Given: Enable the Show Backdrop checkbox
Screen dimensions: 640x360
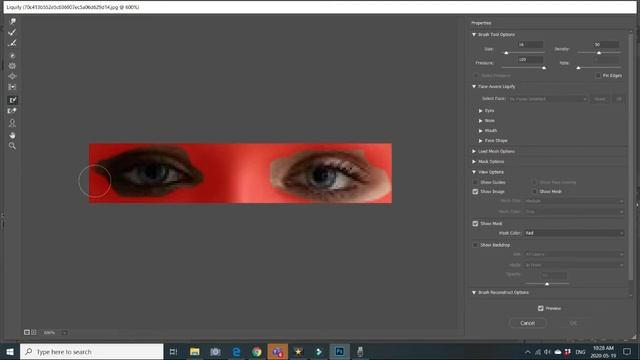Looking at the screenshot, I should 475,245.
